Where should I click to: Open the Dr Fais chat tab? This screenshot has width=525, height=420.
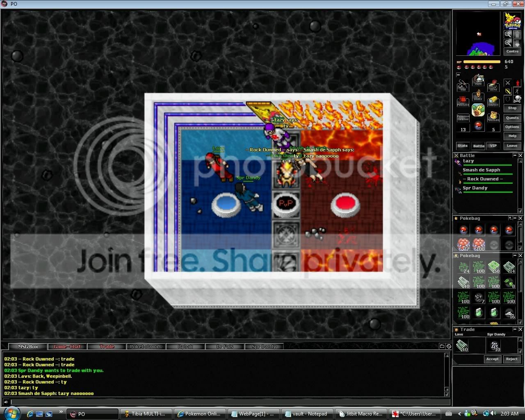point(225,347)
